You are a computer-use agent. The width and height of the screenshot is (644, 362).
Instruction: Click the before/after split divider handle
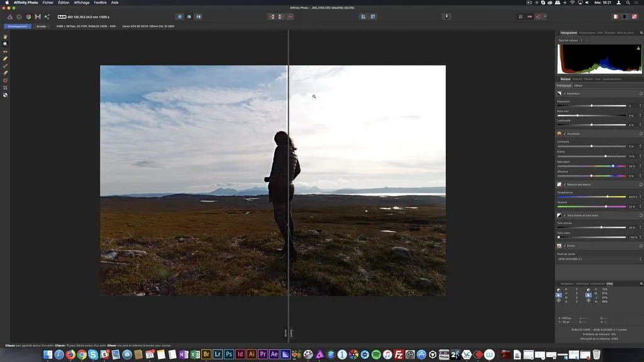click(288, 333)
